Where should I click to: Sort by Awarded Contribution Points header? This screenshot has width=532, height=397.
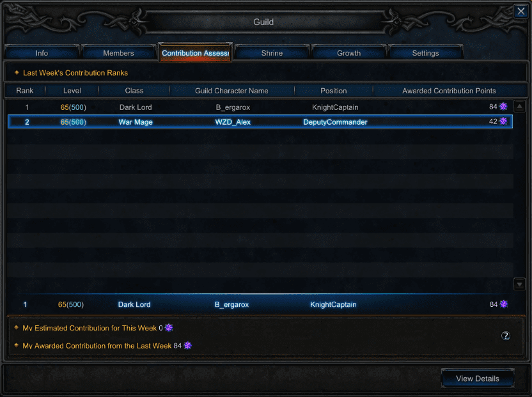(x=450, y=91)
